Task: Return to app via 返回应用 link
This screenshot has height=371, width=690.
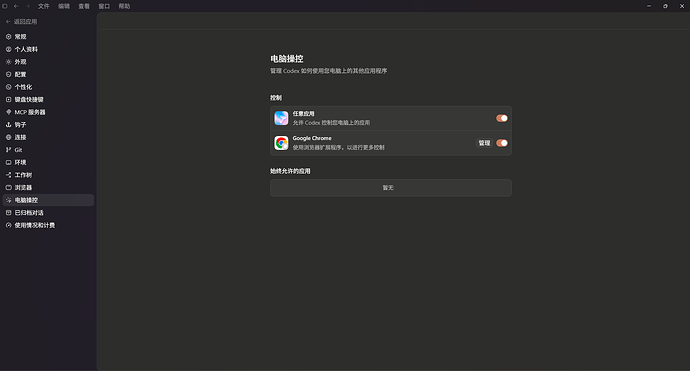Action: click(22, 22)
